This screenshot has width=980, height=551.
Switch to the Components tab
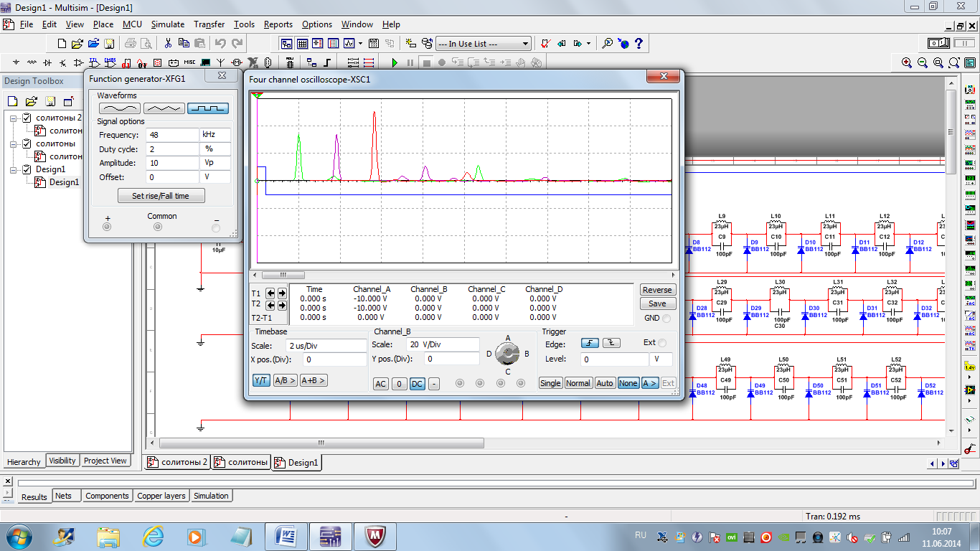tap(107, 496)
